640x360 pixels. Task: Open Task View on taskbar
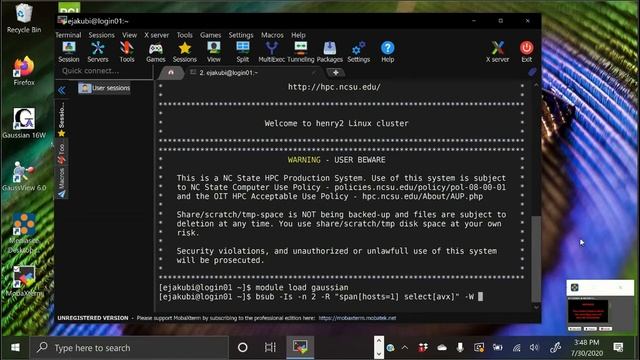[x=270, y=347]
